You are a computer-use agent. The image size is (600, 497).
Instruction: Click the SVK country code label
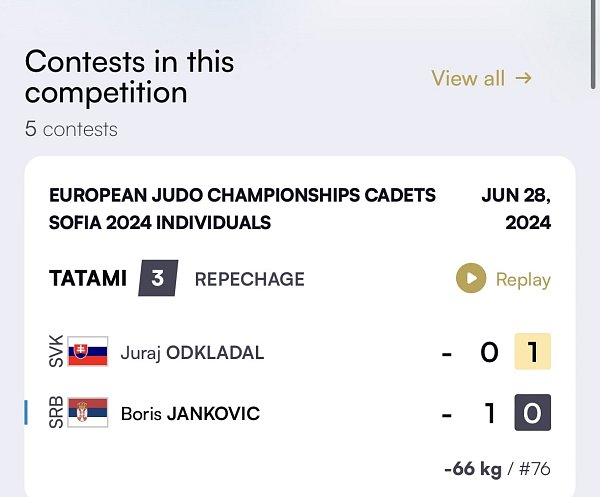(56, 351)
